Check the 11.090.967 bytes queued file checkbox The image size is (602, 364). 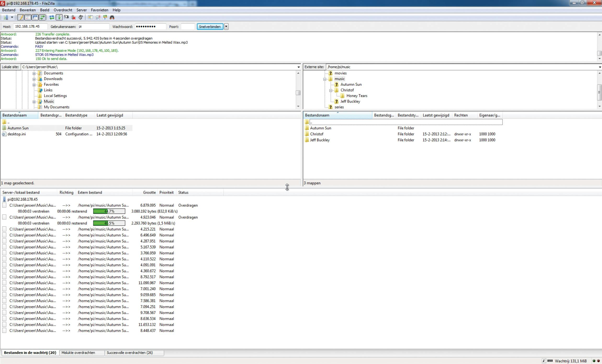point(4,283)
